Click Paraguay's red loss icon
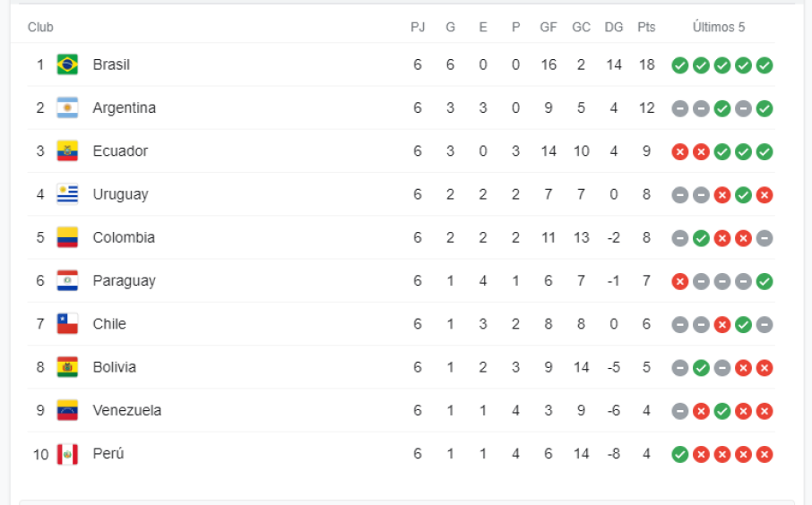The image size is (812, 505). (680, 281)
